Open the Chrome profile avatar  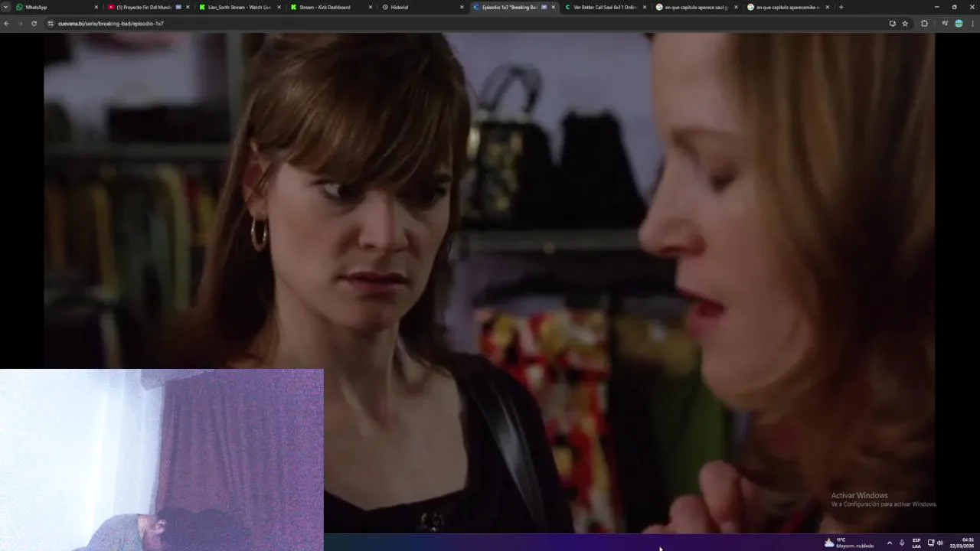[959, 24]
